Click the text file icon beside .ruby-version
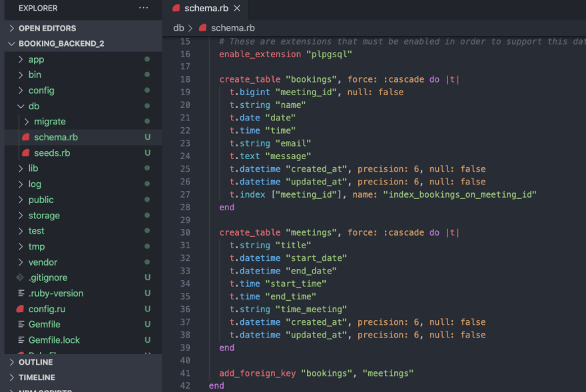Viewport: 586px width, 392px height. (21, 294)
